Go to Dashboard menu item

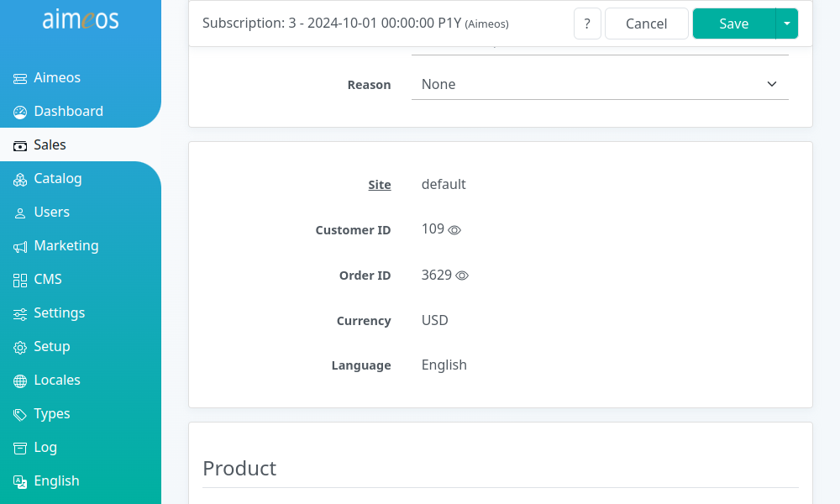[81, 111]
